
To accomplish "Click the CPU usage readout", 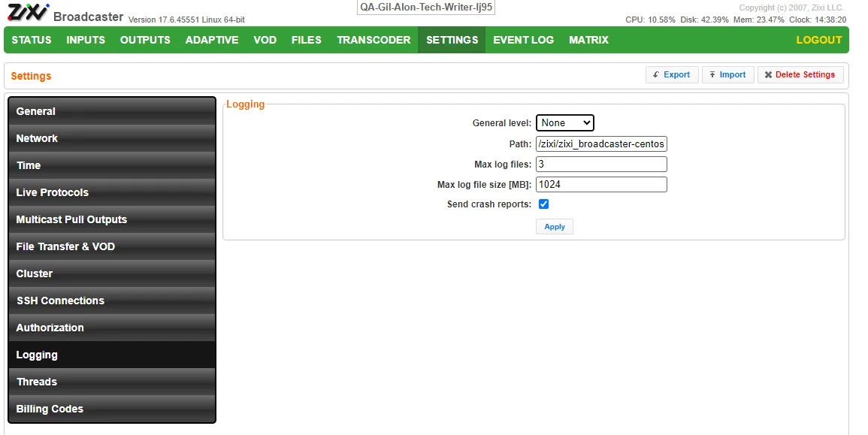I will click(x=650, y=20).
